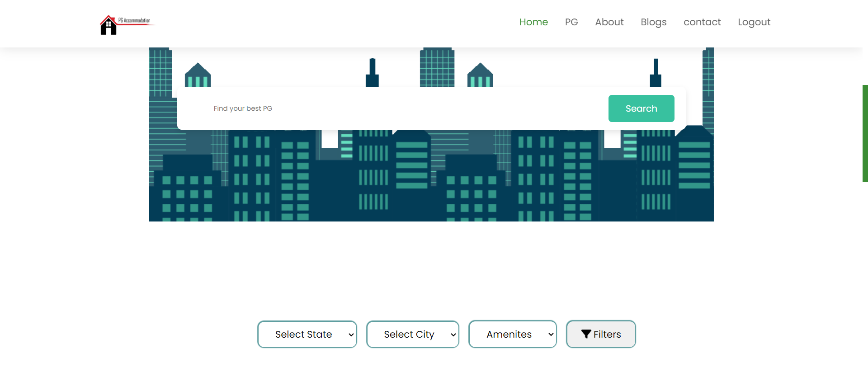Click the Select State chevron arrow
The image size is (868, 391).
[x=351, y=335]
